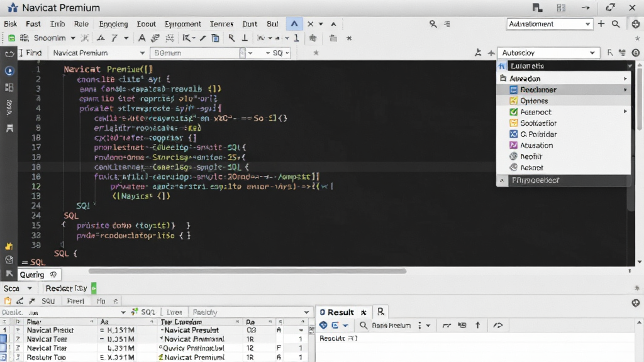Click the Ouatle filter input field

[x=64, y=312]
